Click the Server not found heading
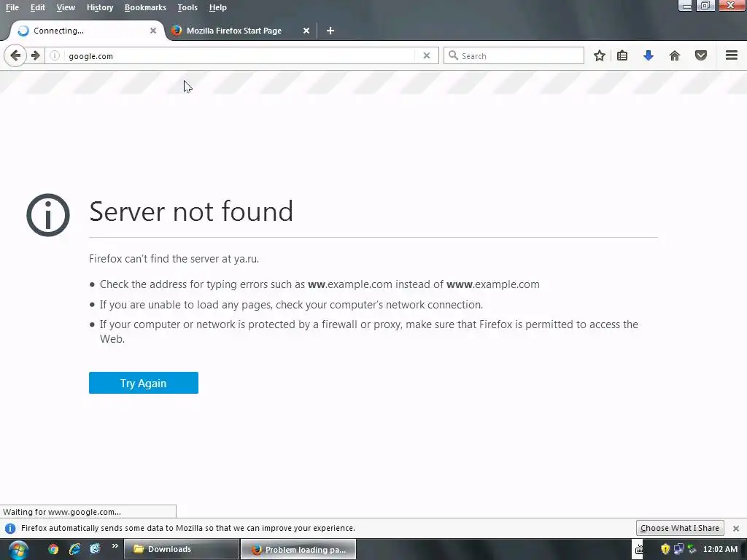The image size is (747, 560). (x=191, y=211)
